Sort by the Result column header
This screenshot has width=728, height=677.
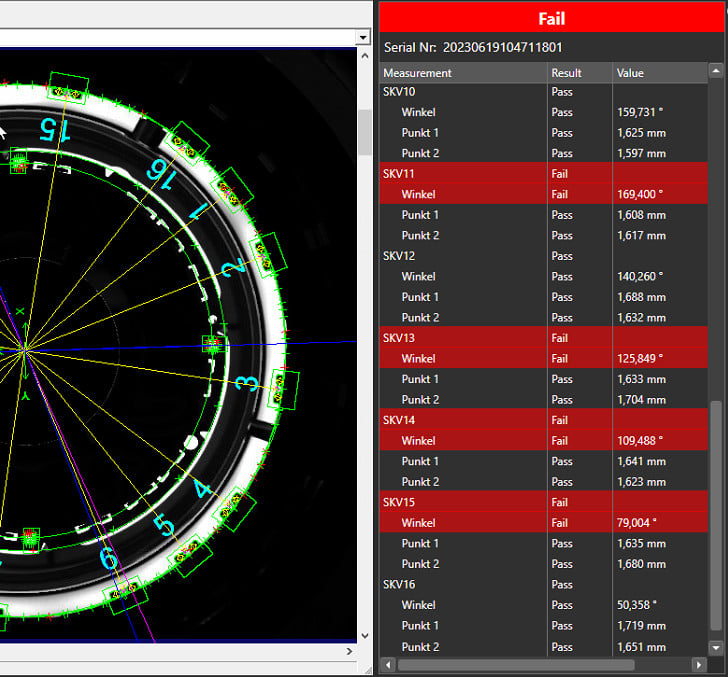click(x=566, y=73)
